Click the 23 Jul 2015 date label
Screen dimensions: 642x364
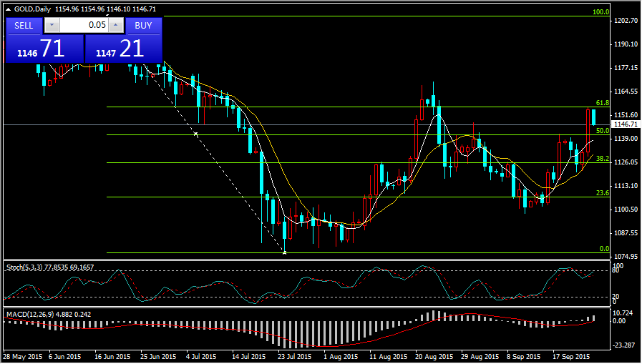tap(294, 357)
